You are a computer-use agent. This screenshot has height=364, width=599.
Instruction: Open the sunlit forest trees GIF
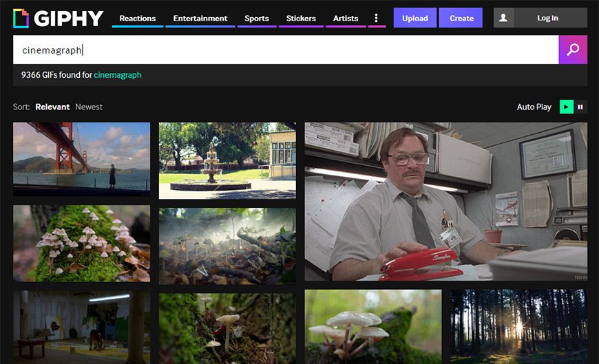[518, 327]
